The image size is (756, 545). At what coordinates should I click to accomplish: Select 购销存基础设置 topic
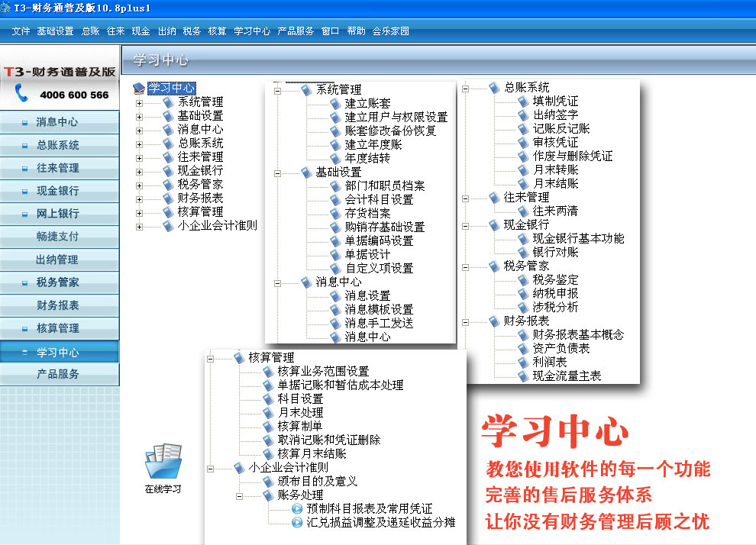pos(385,227)
